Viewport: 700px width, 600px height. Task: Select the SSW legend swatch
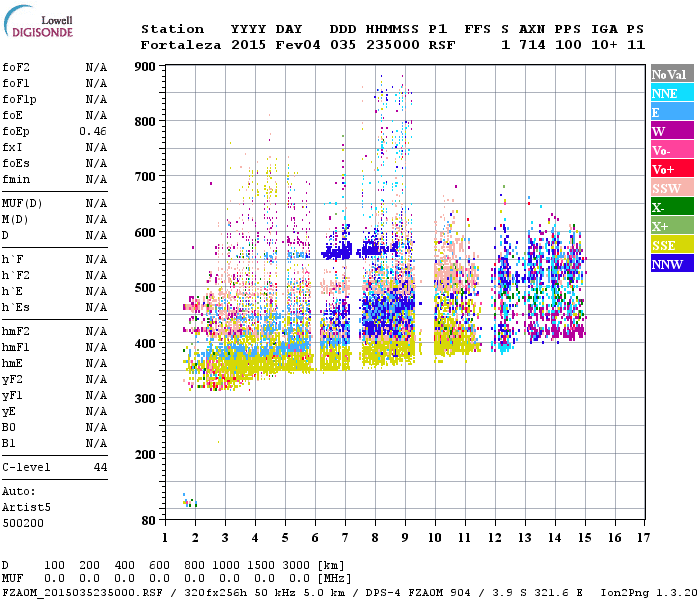(x=672, y=188)
